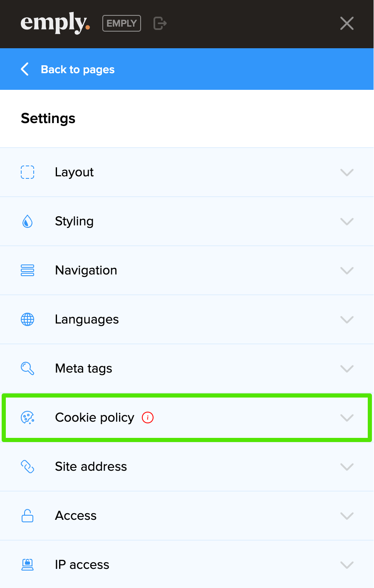
Task: Expand the Layout section chevron
Action: pos(347,172)
